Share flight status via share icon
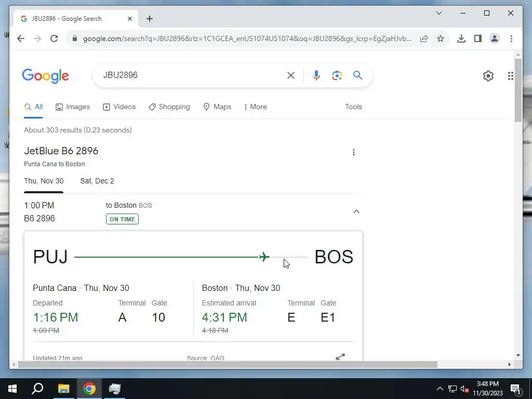 (x=340, y=356)
